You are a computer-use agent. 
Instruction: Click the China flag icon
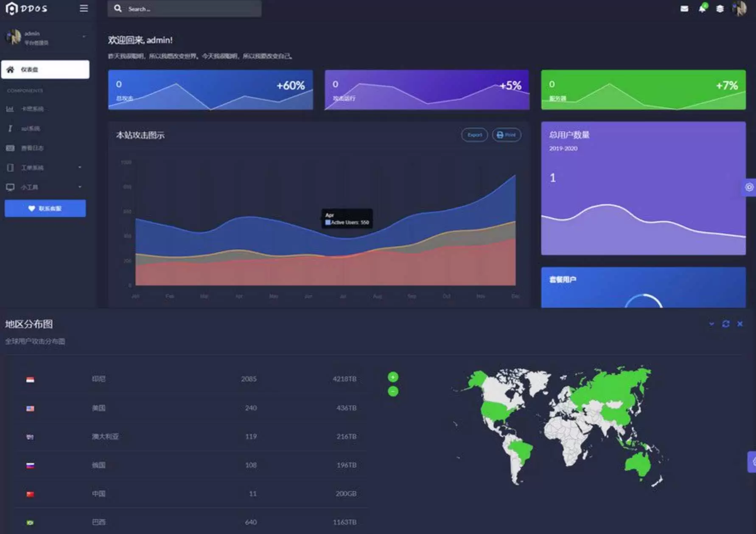click(30, 494)
